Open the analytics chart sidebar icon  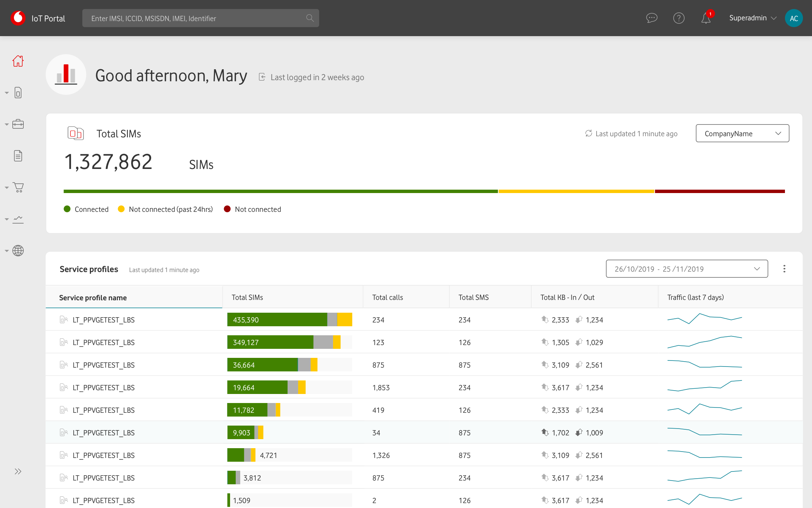coord(18,219)
